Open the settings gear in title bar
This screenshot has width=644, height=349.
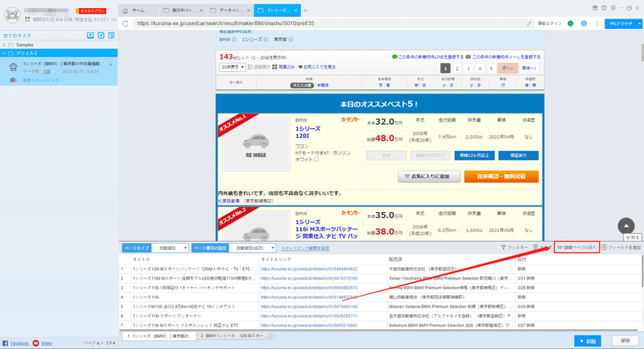point(613,8)
